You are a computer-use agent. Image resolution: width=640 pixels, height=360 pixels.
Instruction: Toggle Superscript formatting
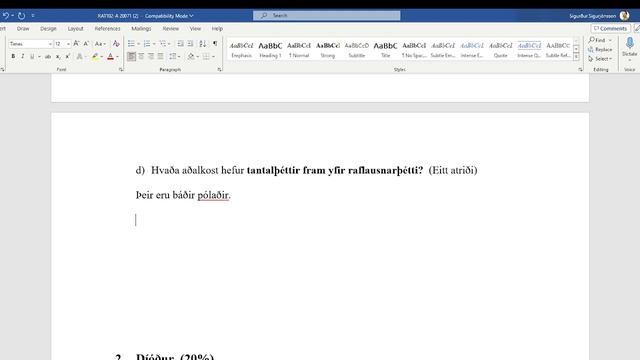coord(68,56)
